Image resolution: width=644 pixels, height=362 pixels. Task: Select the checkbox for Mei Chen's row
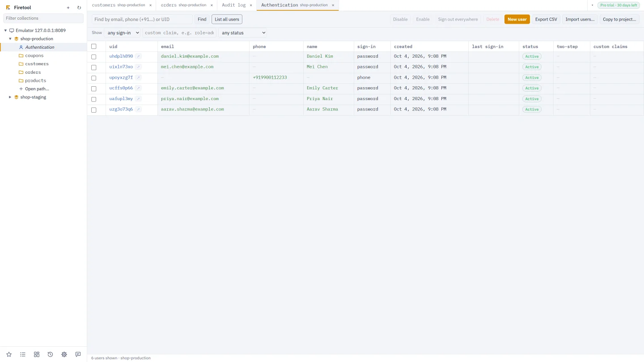point(94,67)
